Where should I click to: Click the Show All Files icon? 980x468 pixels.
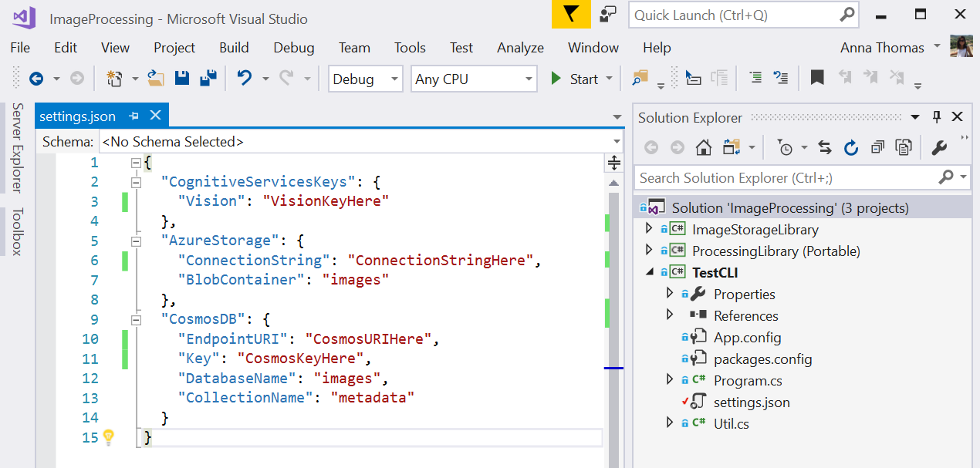click(x=904, y=147)
